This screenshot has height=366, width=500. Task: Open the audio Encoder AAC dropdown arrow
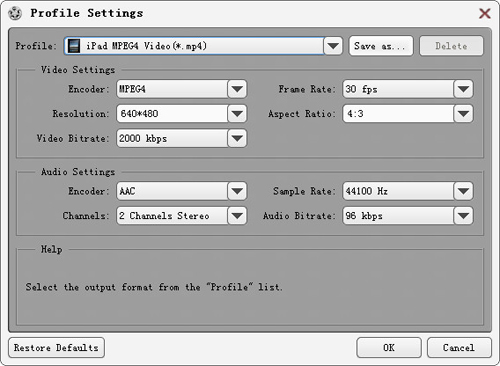pyautogui.click(x=237, y=191)
